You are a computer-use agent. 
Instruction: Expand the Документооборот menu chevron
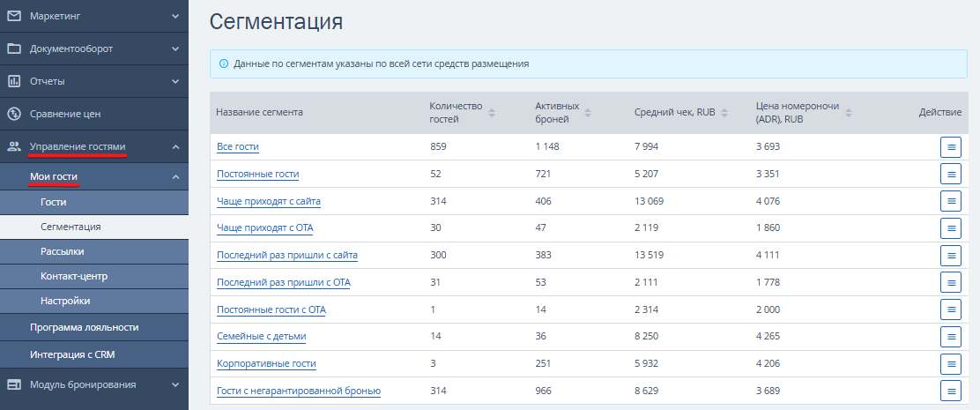coord(175,48)
